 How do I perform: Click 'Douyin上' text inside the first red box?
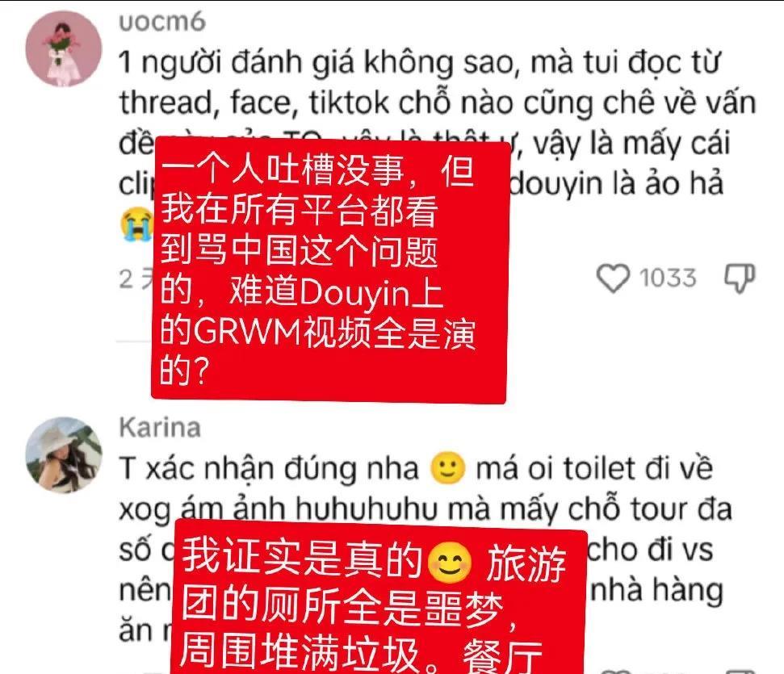click(371, 292)
